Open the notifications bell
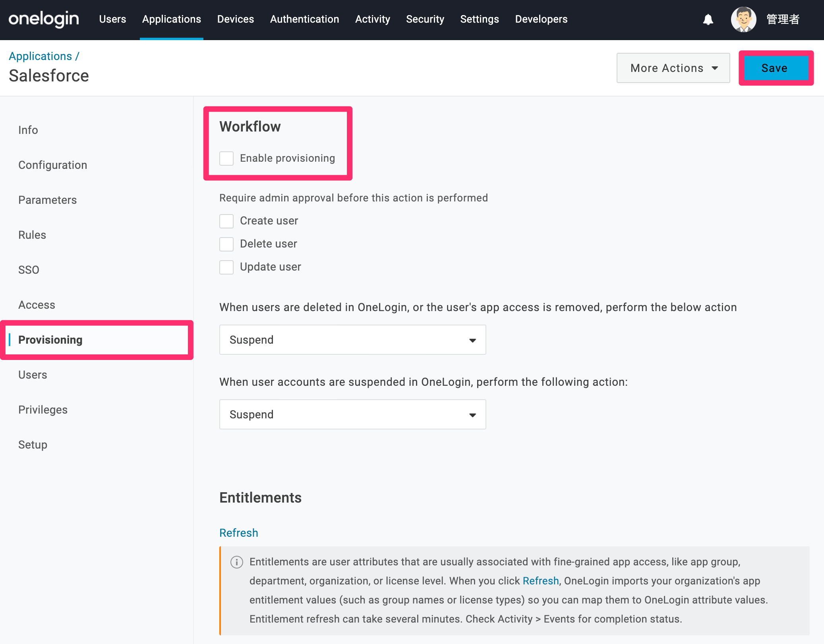The width and height of the screenshot is (824, 644). [708, 19]
